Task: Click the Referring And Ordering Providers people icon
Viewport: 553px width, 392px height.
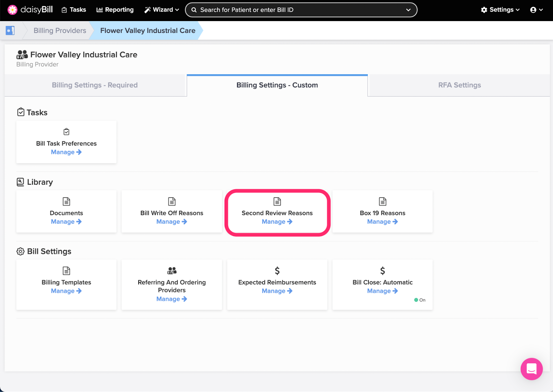Action: tap(172, 271)
